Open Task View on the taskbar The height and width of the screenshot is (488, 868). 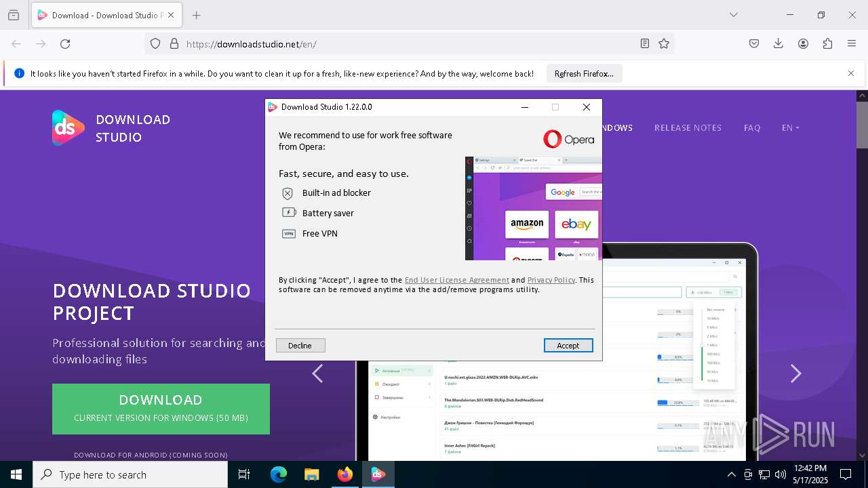244,474
